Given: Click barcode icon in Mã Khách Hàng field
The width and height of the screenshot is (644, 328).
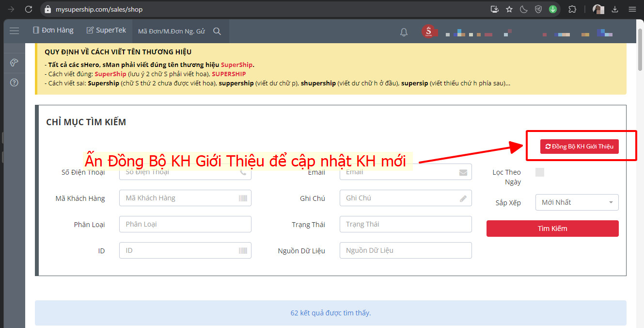Looking at the screenshot, I should click(243, 198).
